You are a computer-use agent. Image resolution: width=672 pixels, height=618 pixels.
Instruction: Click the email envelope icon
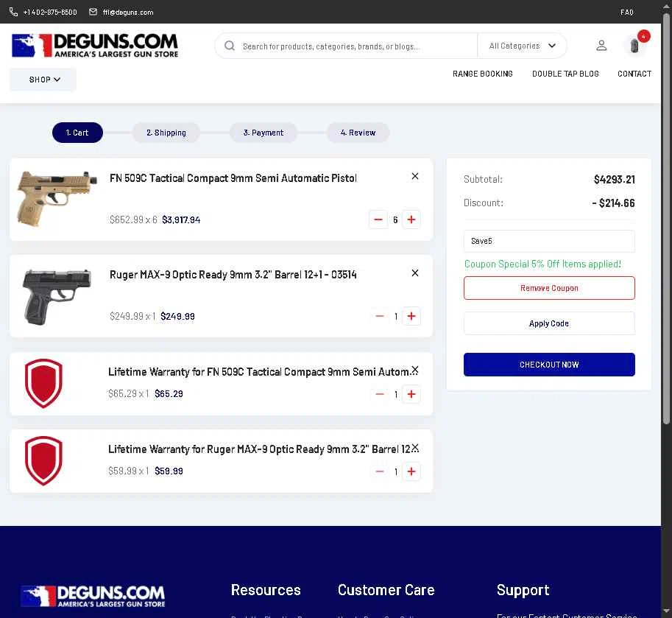click(93, 12)
